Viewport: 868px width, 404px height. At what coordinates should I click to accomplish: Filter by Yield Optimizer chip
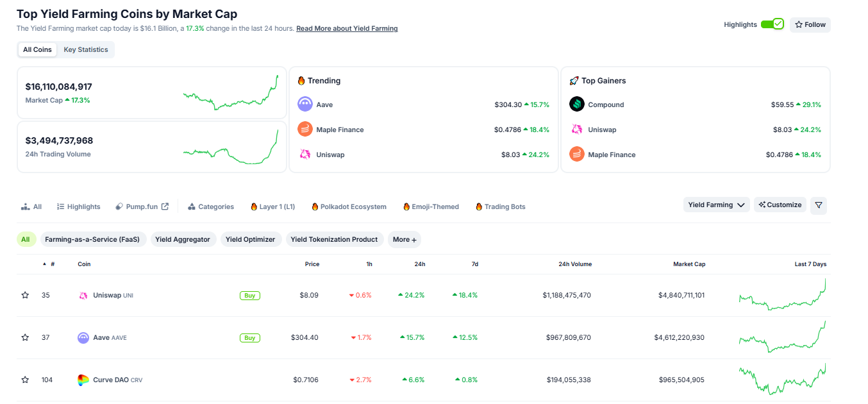tap(251, 239)
